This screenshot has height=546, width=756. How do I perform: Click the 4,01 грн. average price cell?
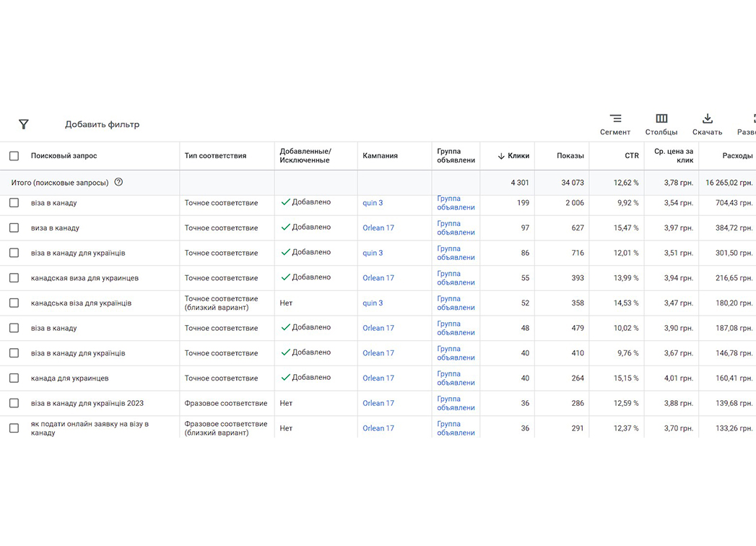(x=678, y=378)
